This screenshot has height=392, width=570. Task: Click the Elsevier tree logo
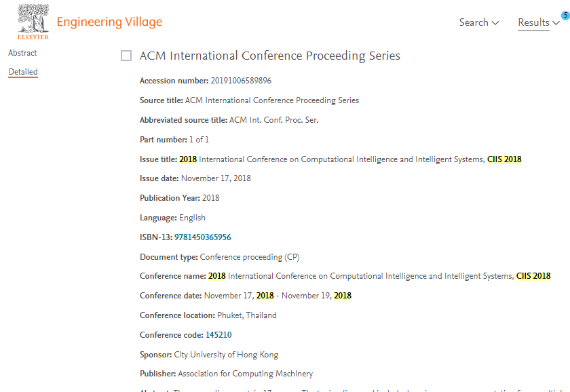[x=33, y=18]
